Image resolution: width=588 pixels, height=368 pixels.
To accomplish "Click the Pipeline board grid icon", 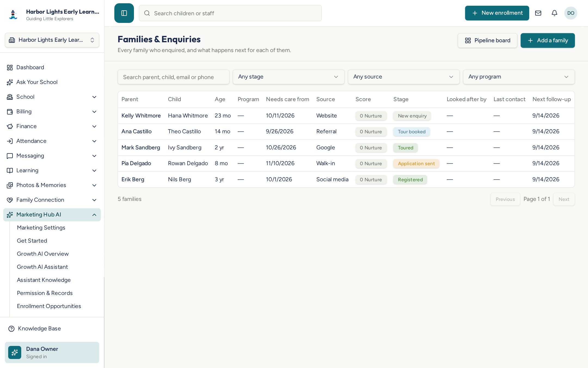I will click(x=468, y=40).
